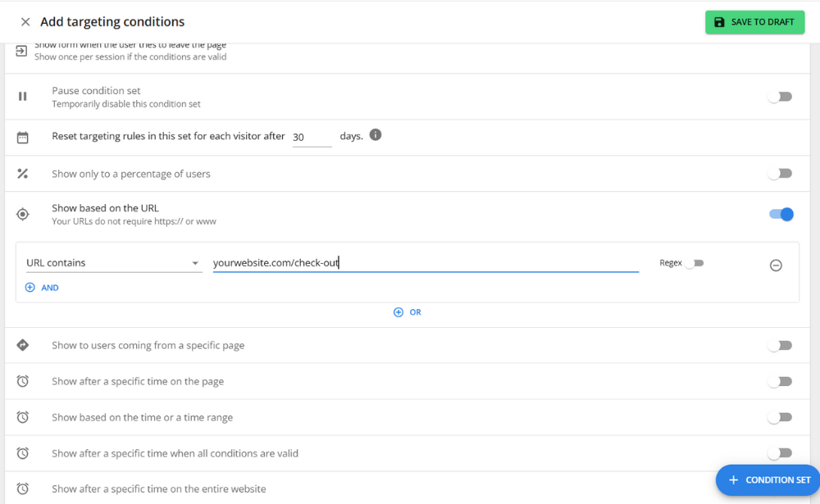Enable the Pause condition set toggle

pyautogui.click(x=779, y=96)
